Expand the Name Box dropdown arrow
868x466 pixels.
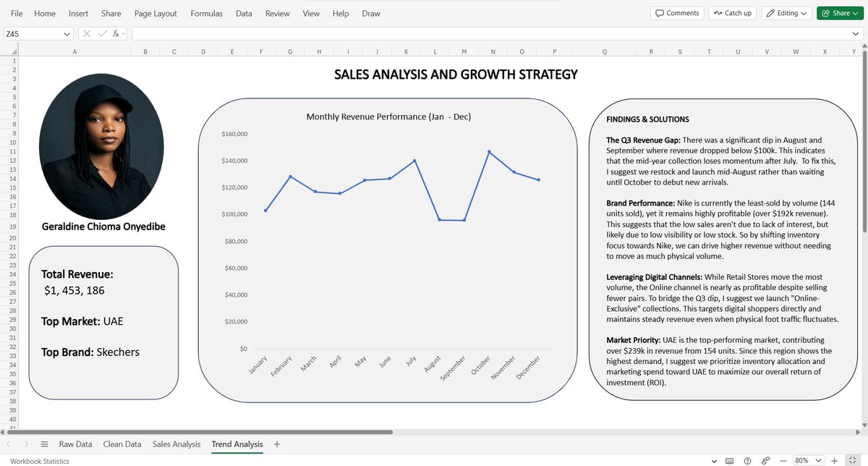[67, 33]
